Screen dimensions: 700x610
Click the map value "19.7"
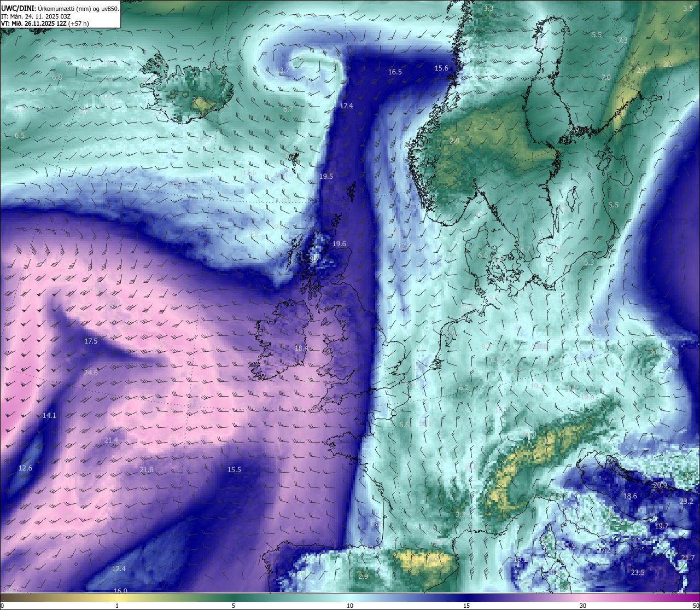662,526
